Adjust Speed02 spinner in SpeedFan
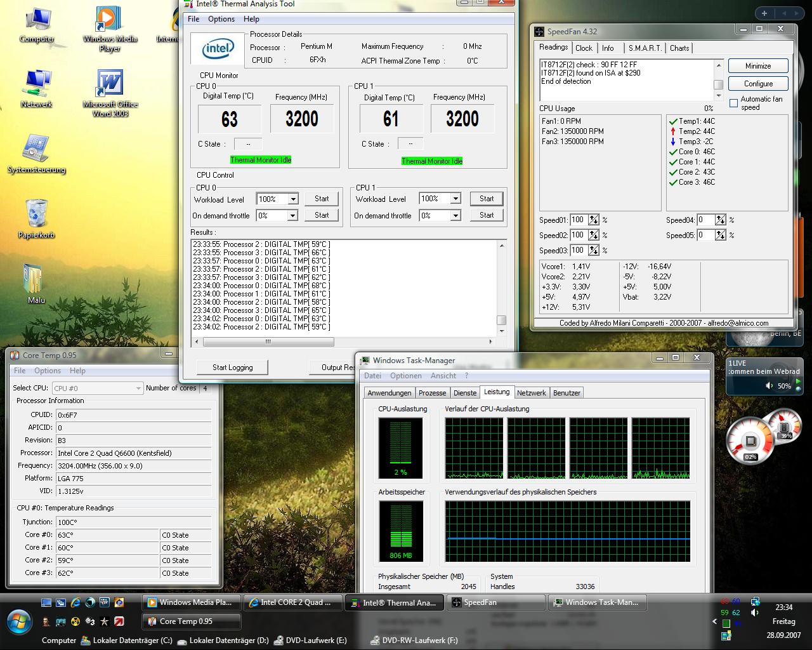The height and width of the screenshot is (650, 812). pyautogui.click(x=594, y=235)
